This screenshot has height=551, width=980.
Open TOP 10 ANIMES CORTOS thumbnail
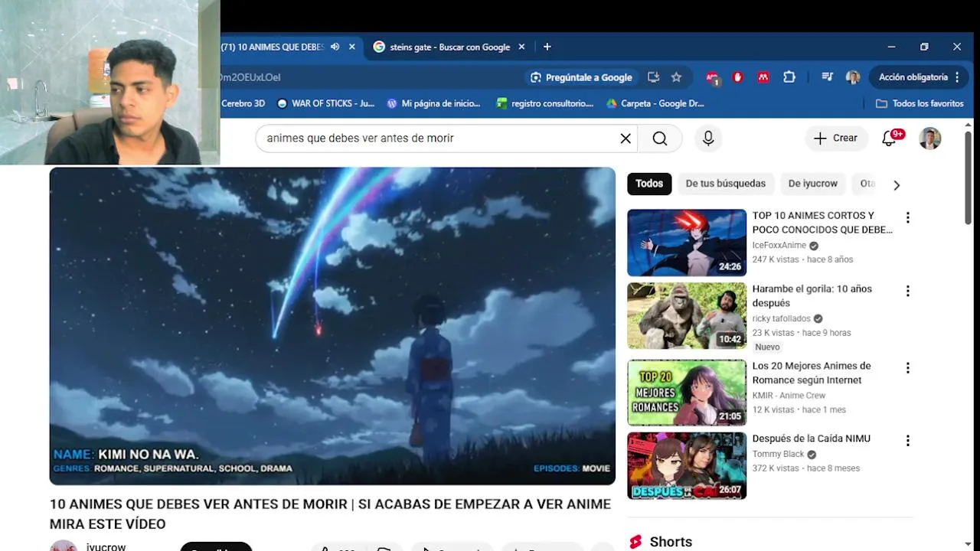click(687, 243)
